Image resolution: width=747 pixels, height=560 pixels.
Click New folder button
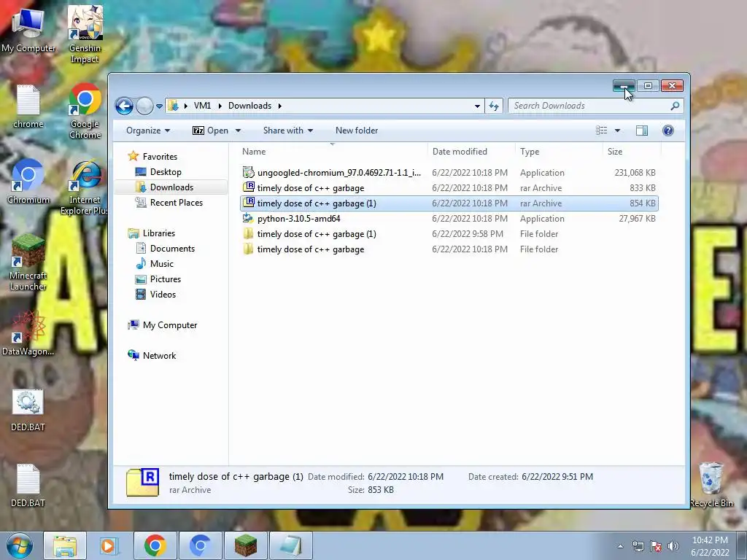[356, 131]
